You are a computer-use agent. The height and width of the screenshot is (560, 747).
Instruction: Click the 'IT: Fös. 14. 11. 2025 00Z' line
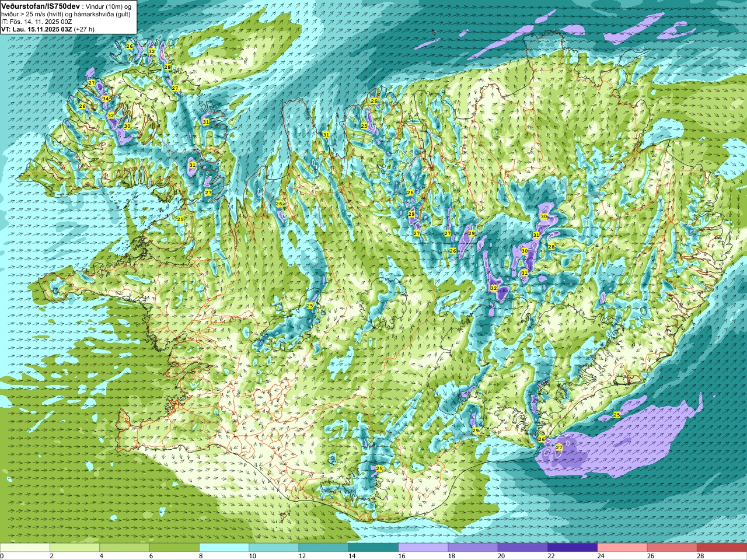click(36, 22)
